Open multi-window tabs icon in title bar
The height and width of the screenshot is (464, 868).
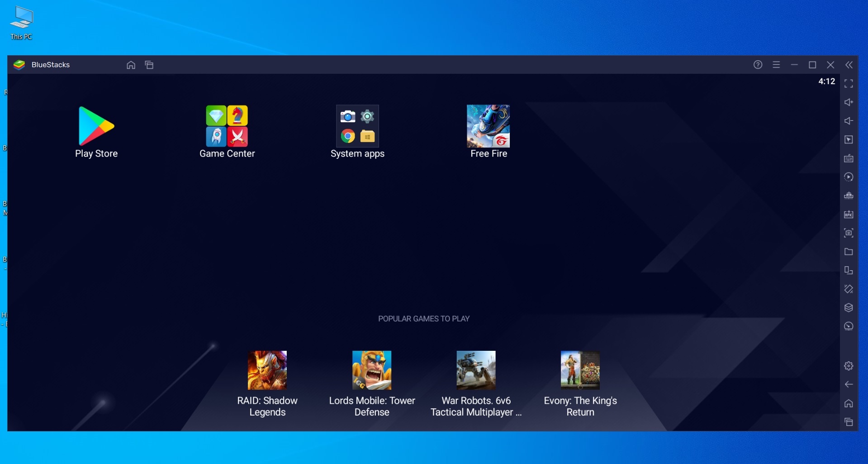click(149, 65)
